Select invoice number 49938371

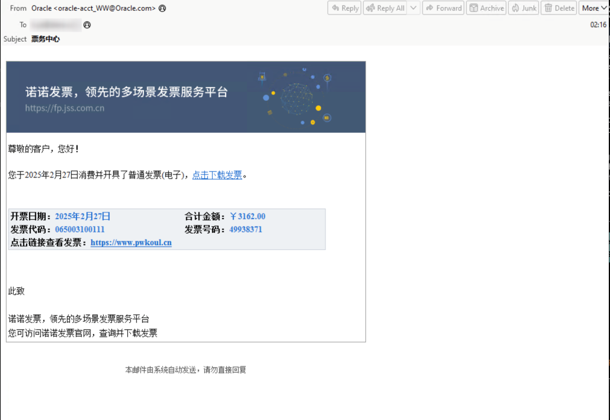click(245, 229)
